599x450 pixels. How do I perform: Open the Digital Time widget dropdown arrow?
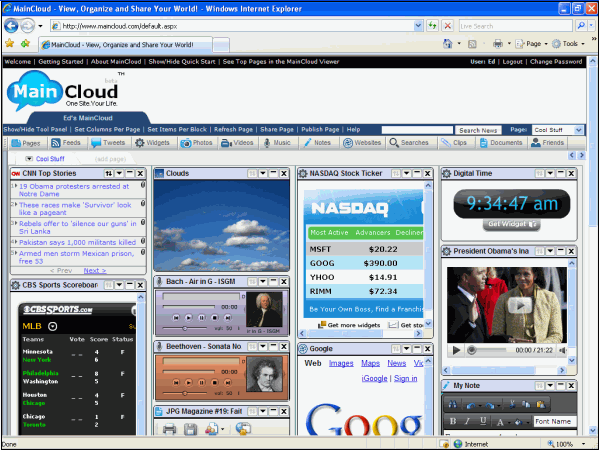point(550,173)
